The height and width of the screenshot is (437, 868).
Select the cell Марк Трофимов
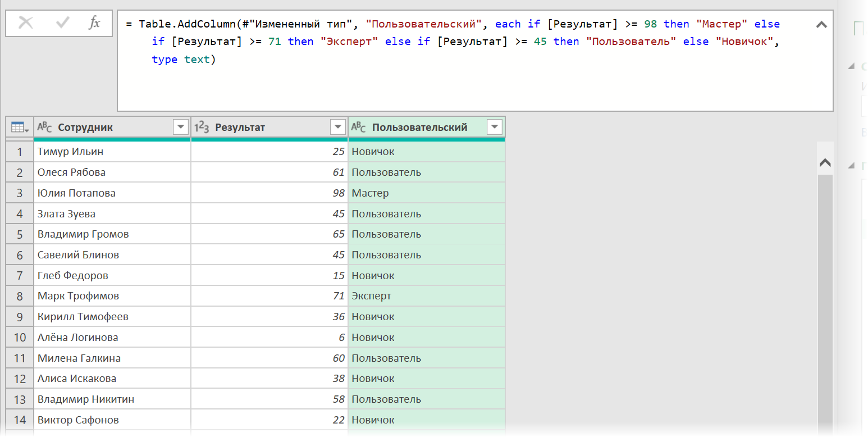[x=112, y=296]
